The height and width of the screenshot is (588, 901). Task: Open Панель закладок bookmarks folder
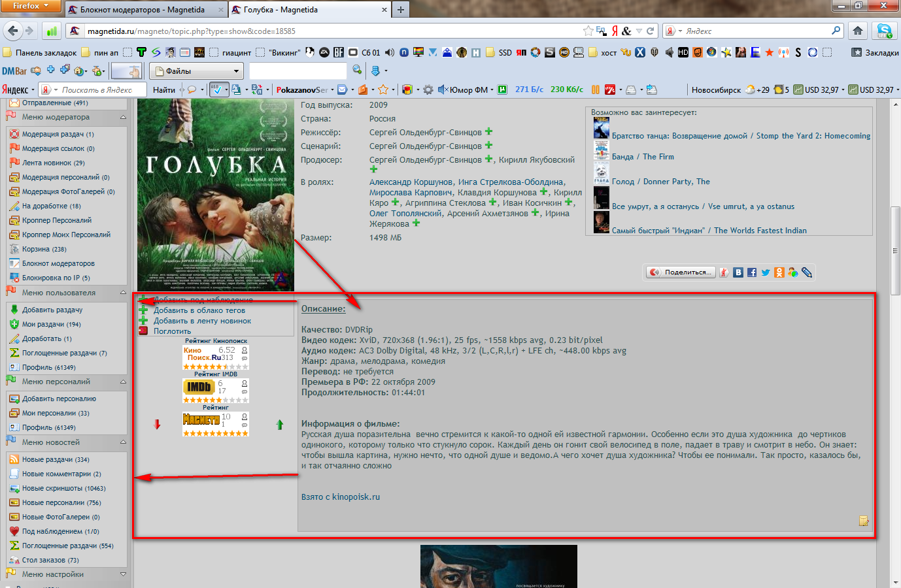[x=40, y=52]
